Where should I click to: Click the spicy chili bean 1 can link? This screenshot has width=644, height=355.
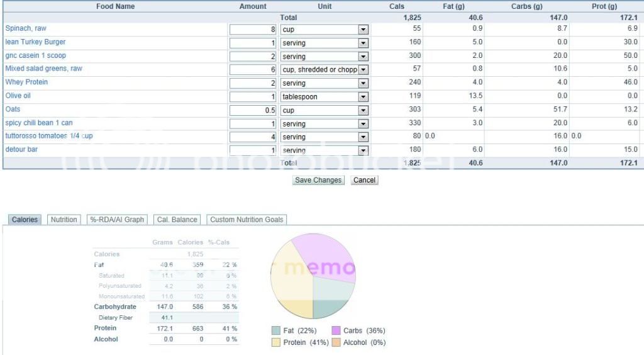point(39,123)
